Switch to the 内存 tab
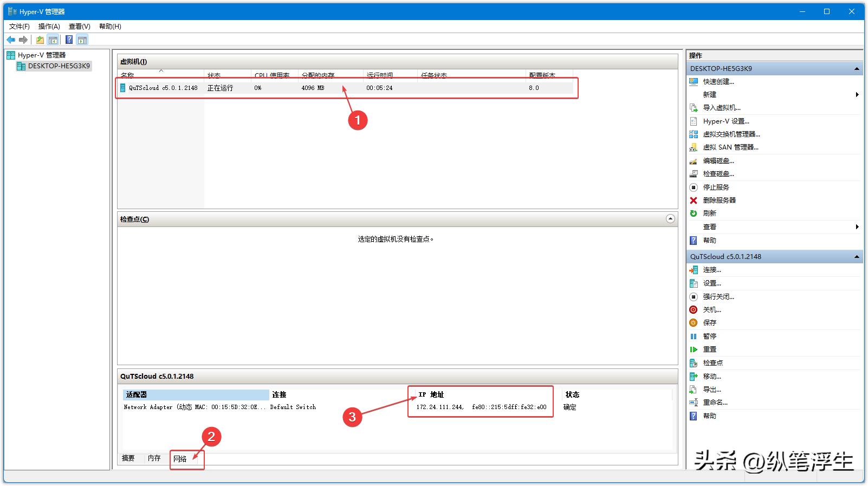 (x=154, y=458)
